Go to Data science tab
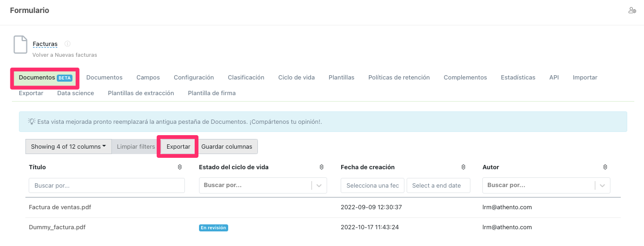The width and height of the screenshot is (644, 246). (76, 93)
